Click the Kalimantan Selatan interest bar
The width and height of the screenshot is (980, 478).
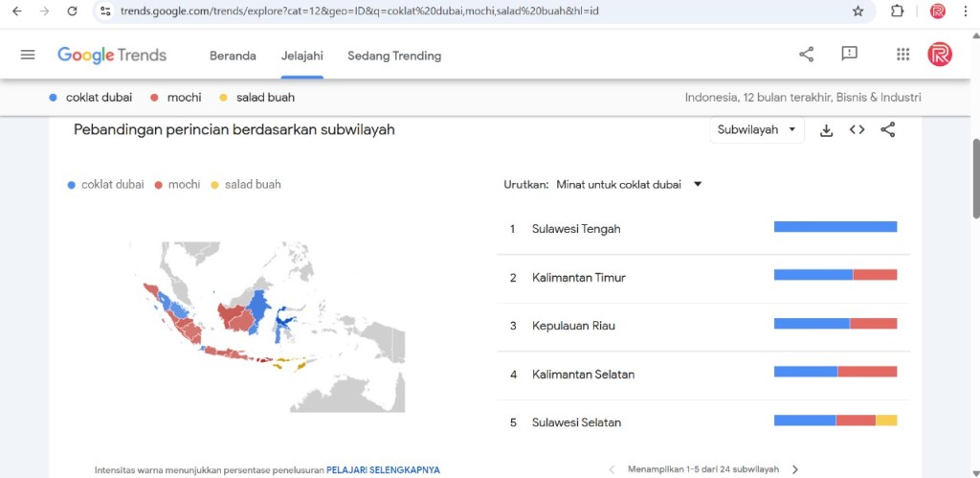[835, 372]
